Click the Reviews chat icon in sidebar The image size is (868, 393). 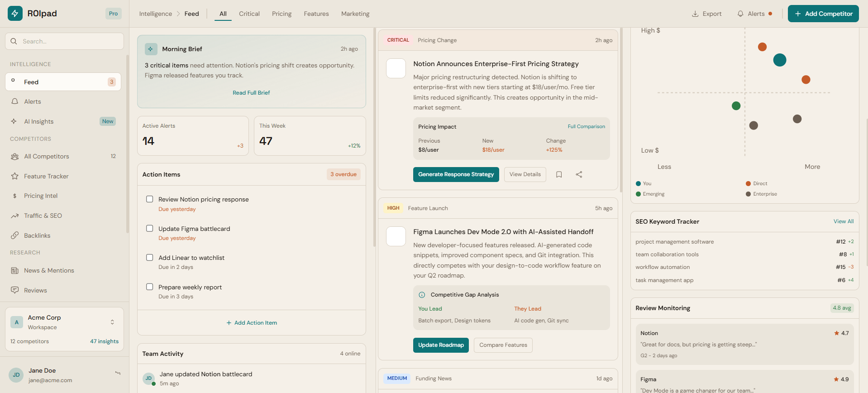tap(15, 290)
